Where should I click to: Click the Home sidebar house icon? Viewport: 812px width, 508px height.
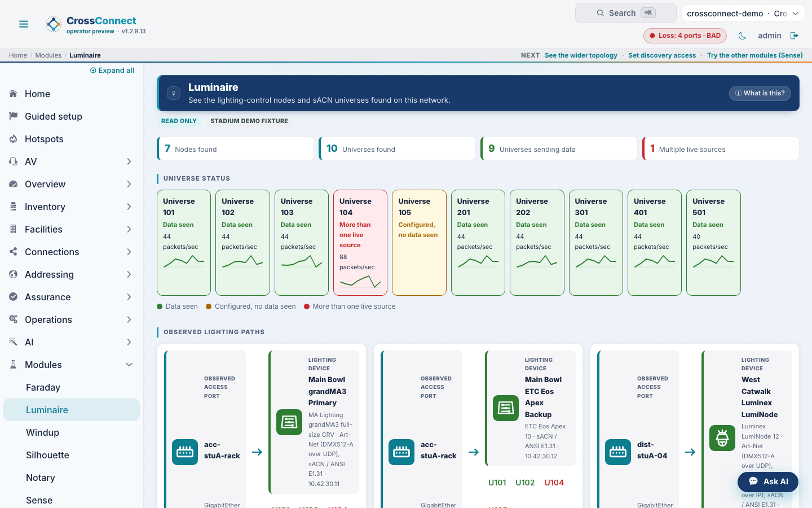13,94
